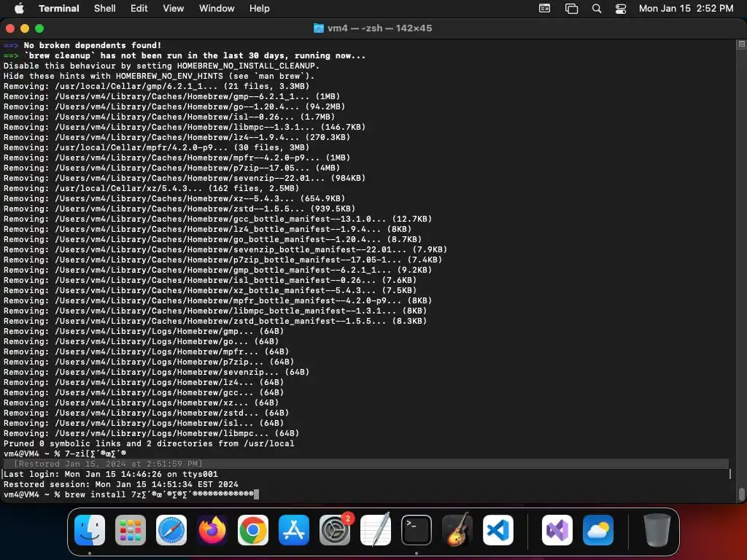Click the p7zip_bottle_manifest--17.05-1 line
The height and width of the screenshot is (560, 747).
[x=222, y=260]
